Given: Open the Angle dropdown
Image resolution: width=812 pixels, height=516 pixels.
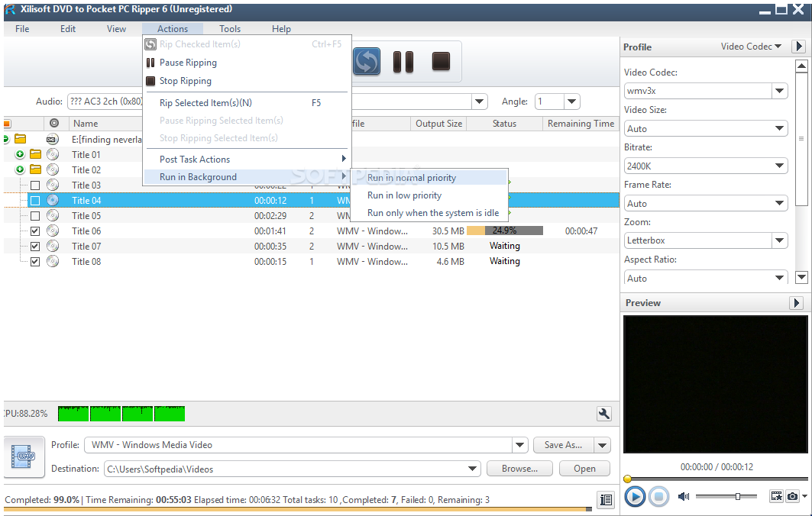Looking at the screenshot, I should point(571,102).
